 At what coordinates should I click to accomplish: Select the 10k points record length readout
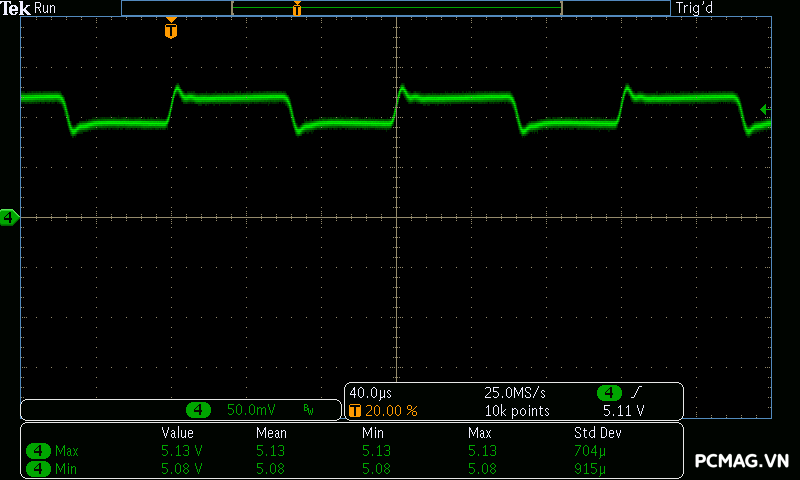click(x=517, y=410)
